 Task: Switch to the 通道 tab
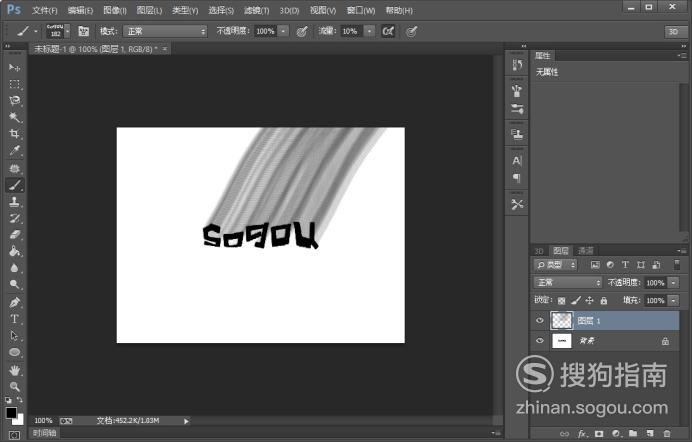click(586, 251)
